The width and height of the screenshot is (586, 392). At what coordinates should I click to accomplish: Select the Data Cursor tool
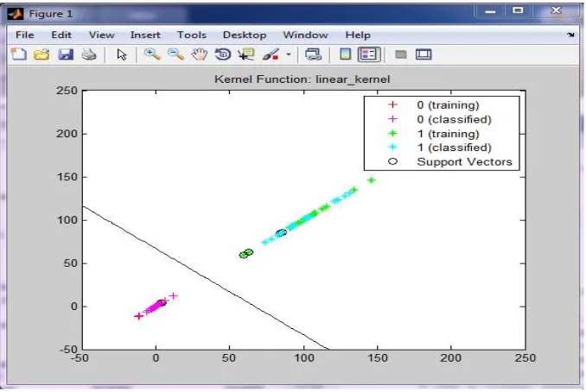tap(246, 54)
